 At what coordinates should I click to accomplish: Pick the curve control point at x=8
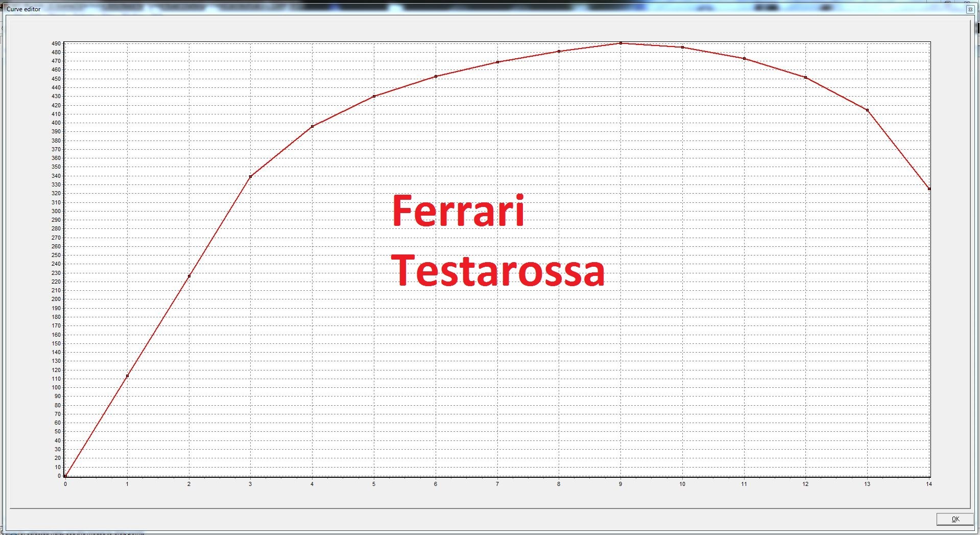(559, 52)
